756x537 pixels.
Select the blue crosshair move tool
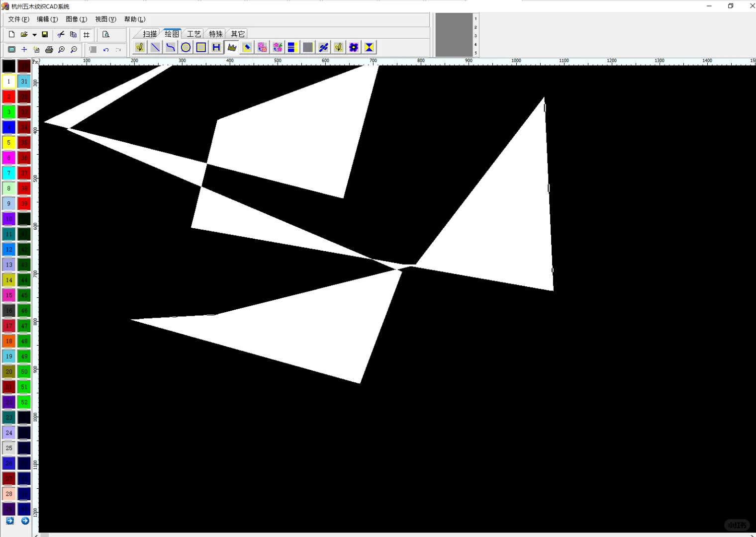click(24, 50)
